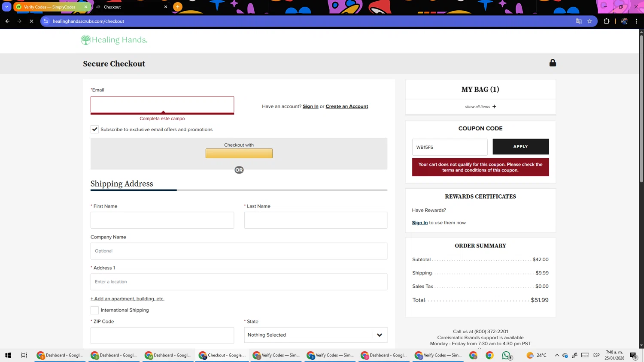Image resolution: width=644 pixels, height=362 pixels.
Task: Focus the Email input field
Action: 162,105
